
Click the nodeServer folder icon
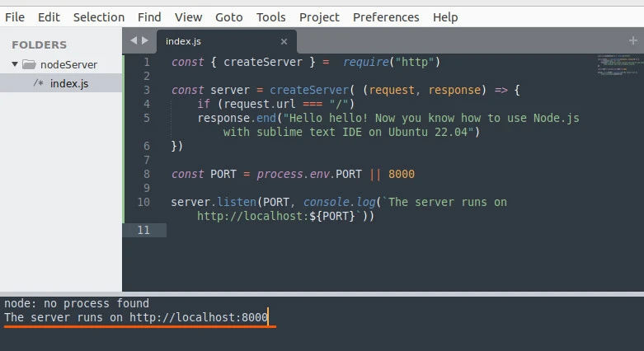click(29, 64)
